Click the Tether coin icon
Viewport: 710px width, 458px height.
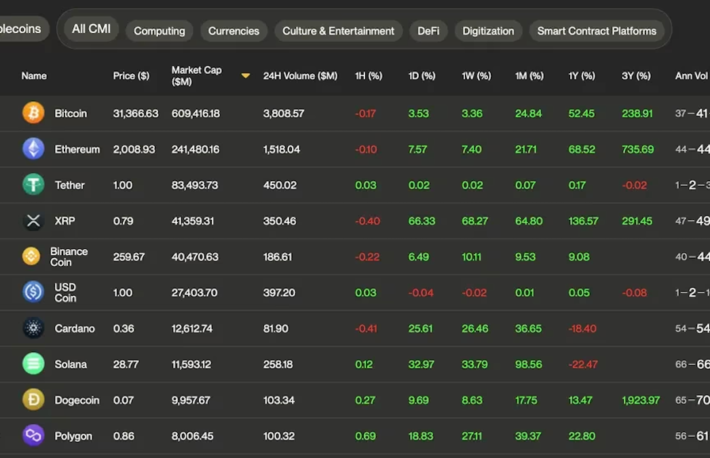tap(34, 184)
